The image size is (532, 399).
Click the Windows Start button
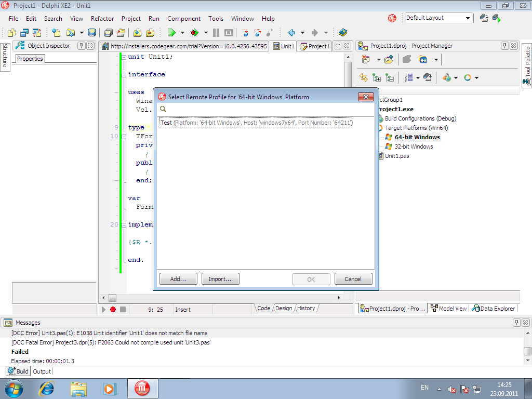pyautogui.click(x=14, y=389)
